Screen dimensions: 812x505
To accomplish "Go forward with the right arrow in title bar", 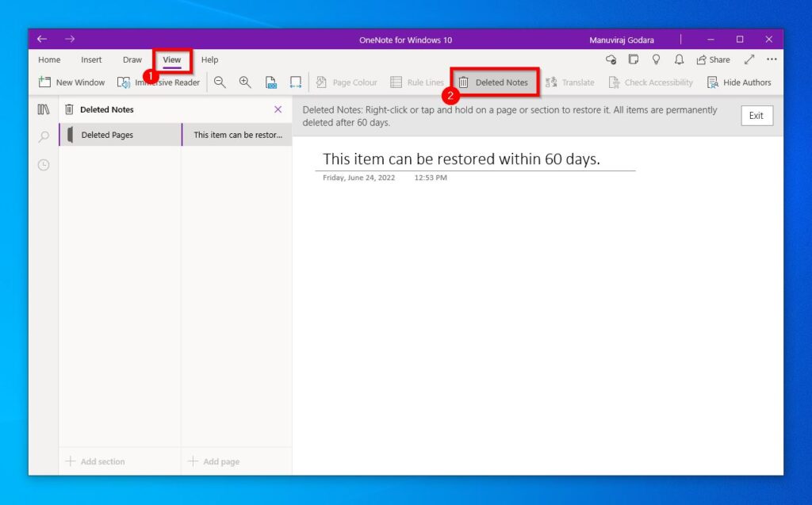I will coord(70,39).
